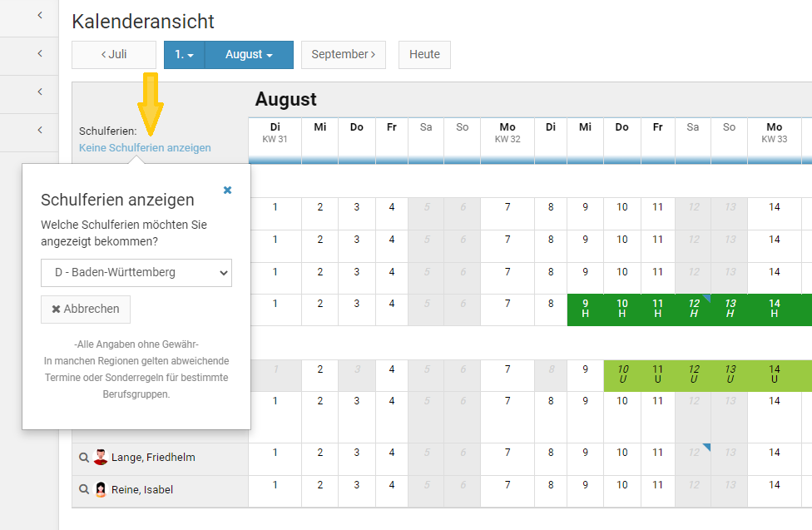Click the third sidebar chevron arrow

click(x=40, y=92)
